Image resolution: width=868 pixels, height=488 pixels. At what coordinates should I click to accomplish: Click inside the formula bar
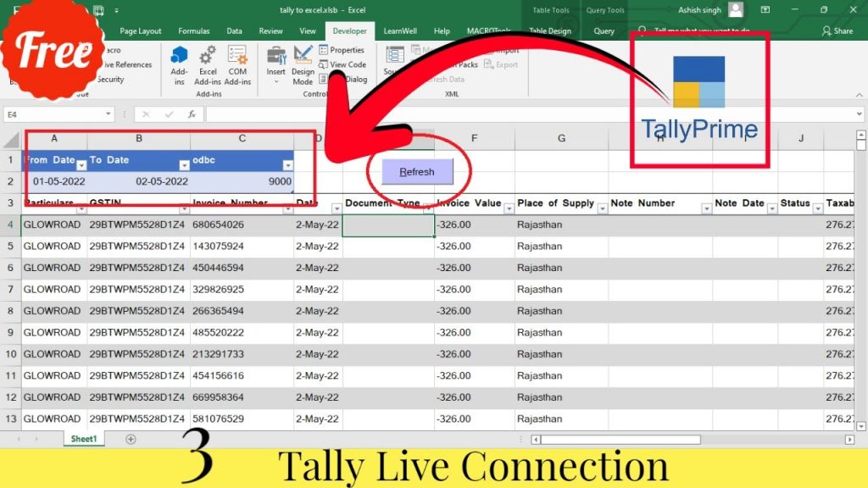click(x=529, y=114)
